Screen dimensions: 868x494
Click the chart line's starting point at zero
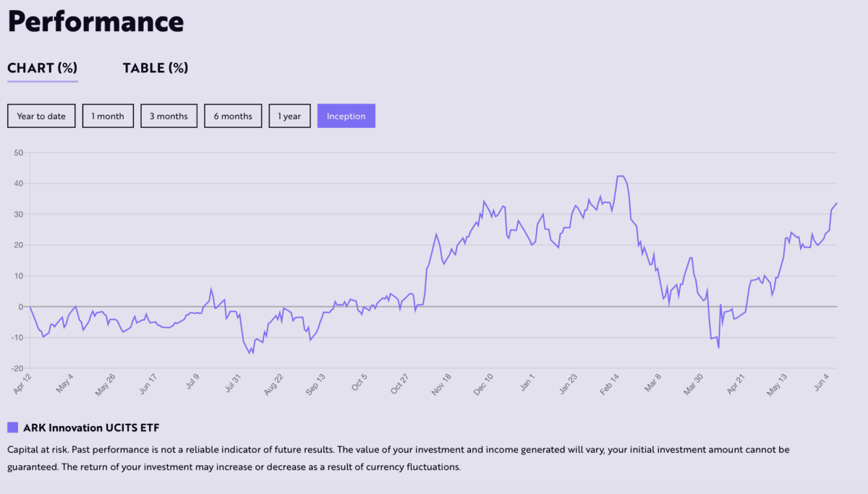[x=30, y=307]
